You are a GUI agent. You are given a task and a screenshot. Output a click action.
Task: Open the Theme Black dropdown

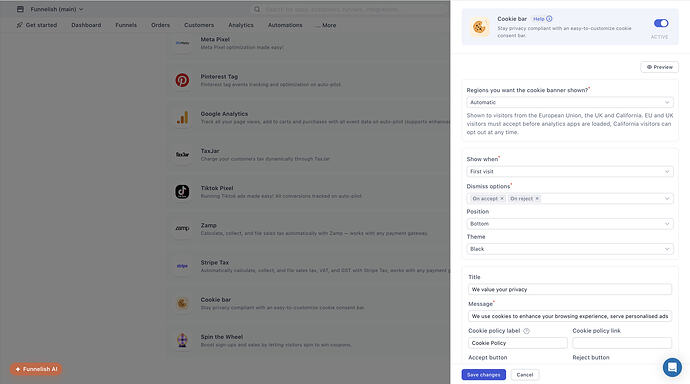click(x=569, y=249)
